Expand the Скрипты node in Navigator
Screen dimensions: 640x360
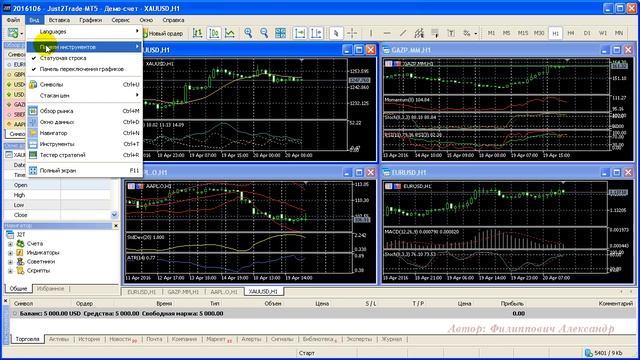10,271
